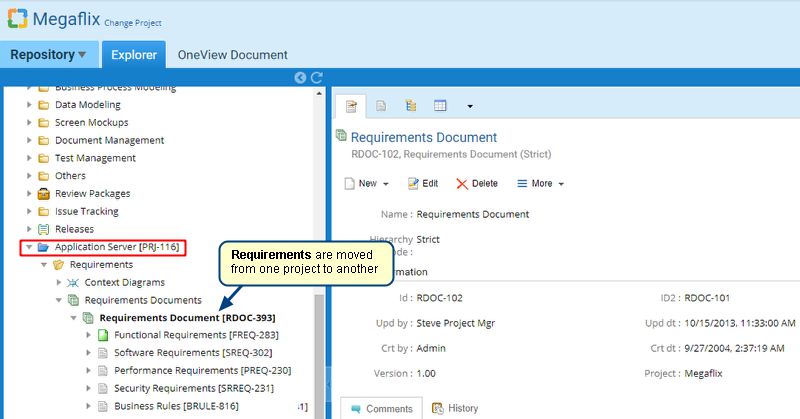Expand the Functional Requirements node
Image resolution: width=800 pixels, height=419 pixels.
click(x=88, y=335)
